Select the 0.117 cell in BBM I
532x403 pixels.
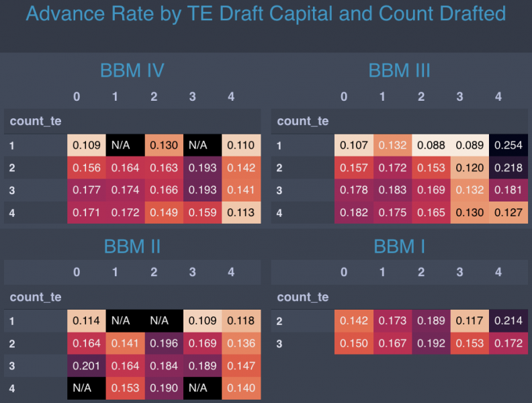[x=470, y=322]
